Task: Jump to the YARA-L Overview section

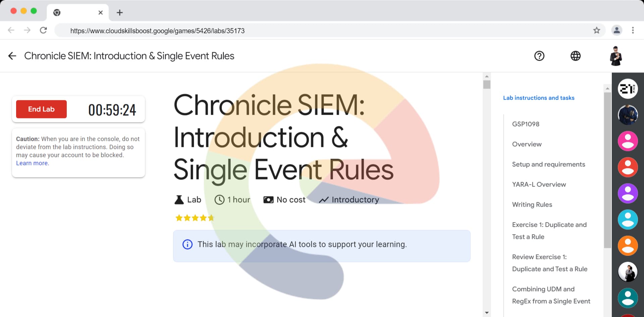Action: [539, 184]
